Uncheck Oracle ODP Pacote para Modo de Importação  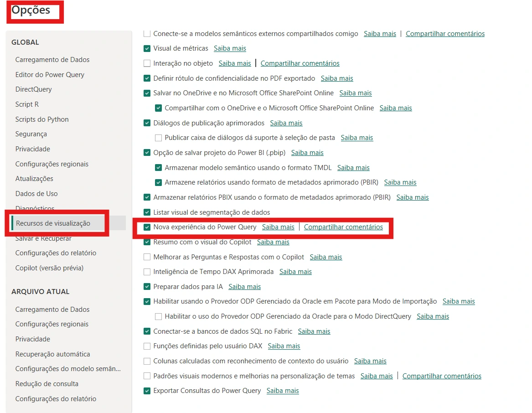coord(147,301)
